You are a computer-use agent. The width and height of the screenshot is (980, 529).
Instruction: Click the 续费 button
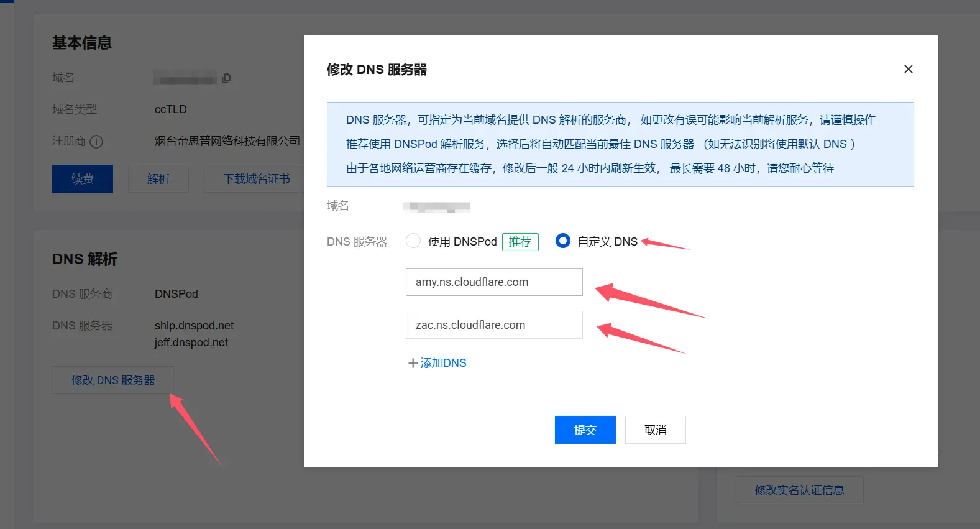point(83,179)
